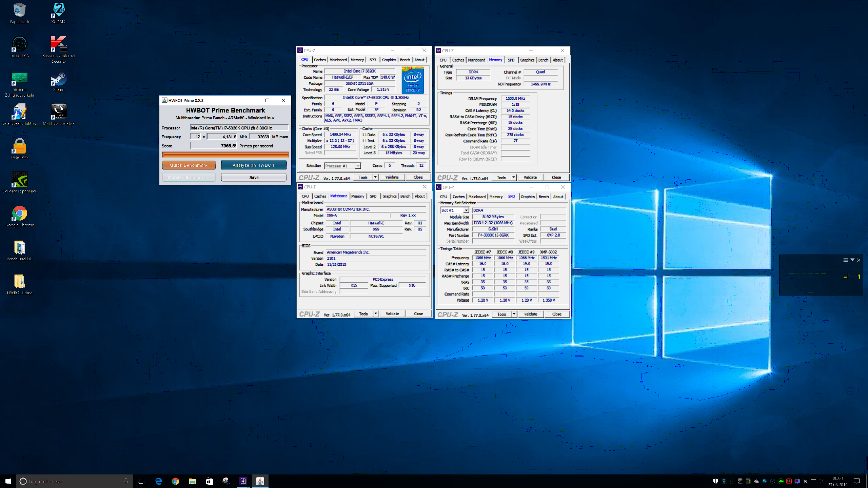Open the Papierkorb desktop icon

click(x=19, y=13)
